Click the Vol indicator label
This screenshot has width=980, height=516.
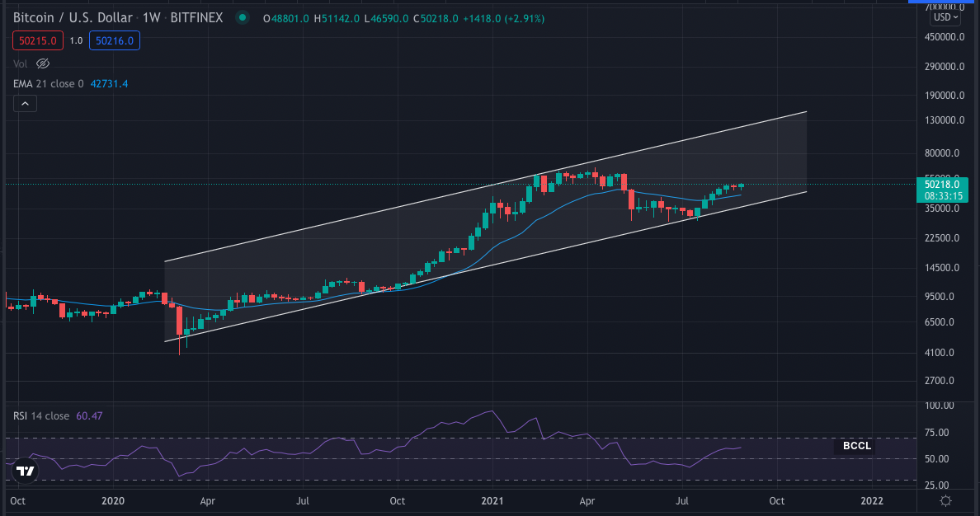coord(20,63)
